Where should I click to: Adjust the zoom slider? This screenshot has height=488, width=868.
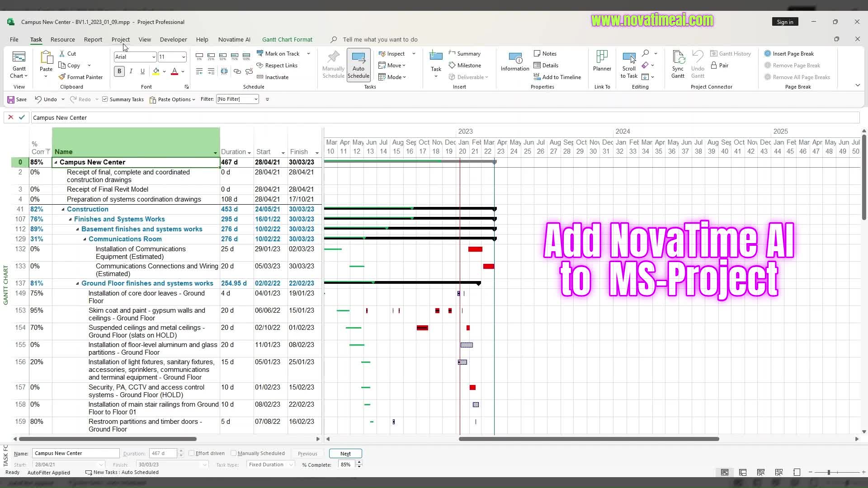click(x=829, y=472)
